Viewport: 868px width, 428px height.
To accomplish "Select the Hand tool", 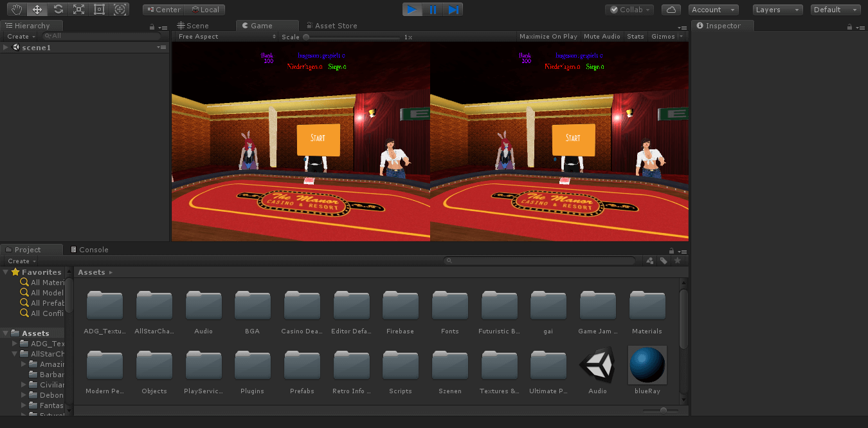I will tap(17, 10).
